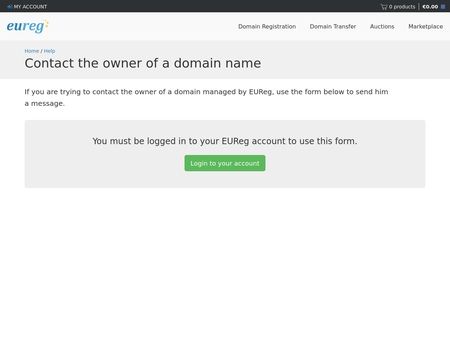Go to the Auctions menu item

click(382, 26)
